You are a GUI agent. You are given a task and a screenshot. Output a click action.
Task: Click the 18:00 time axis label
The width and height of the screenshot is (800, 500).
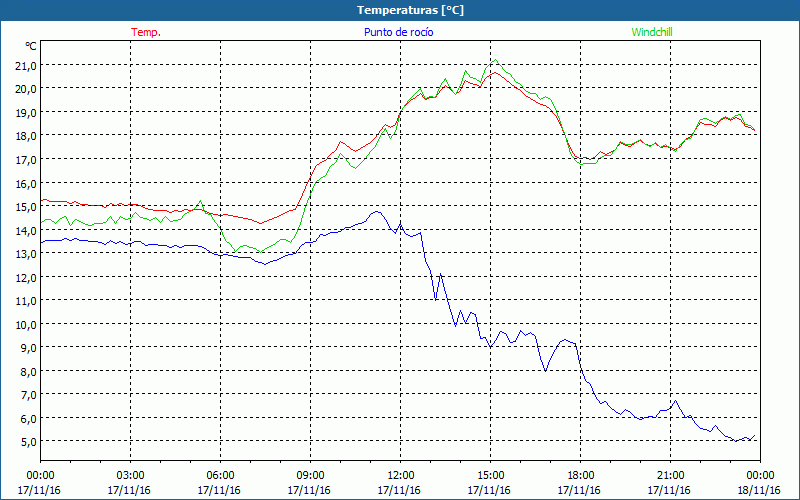click(x=580, y=475)
